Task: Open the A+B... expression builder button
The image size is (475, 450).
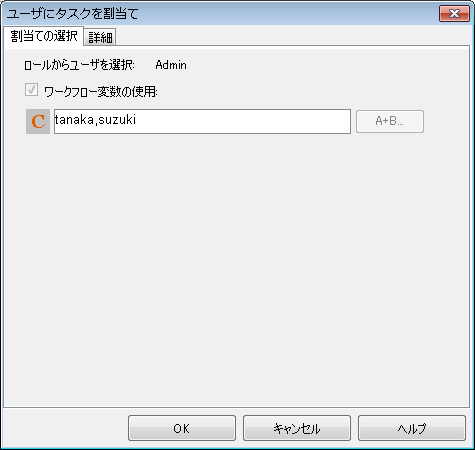Action: point(390,121)
